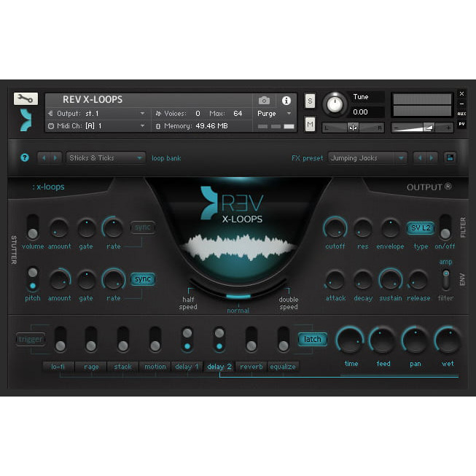This screenshot has height=476, width=476.
Task: Go to previous loop bank
Action: [44, 158]
